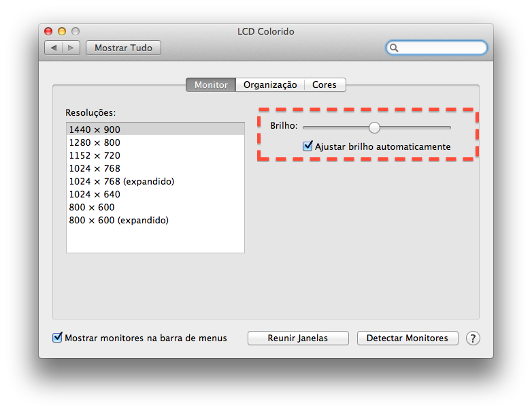The image size is (532, 412).
Task: Select the Monitor tab
Action: pos(211,85)
